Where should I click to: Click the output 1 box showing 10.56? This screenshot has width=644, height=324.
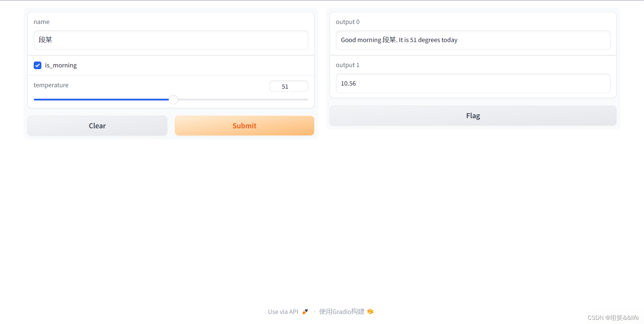[473, 83]
